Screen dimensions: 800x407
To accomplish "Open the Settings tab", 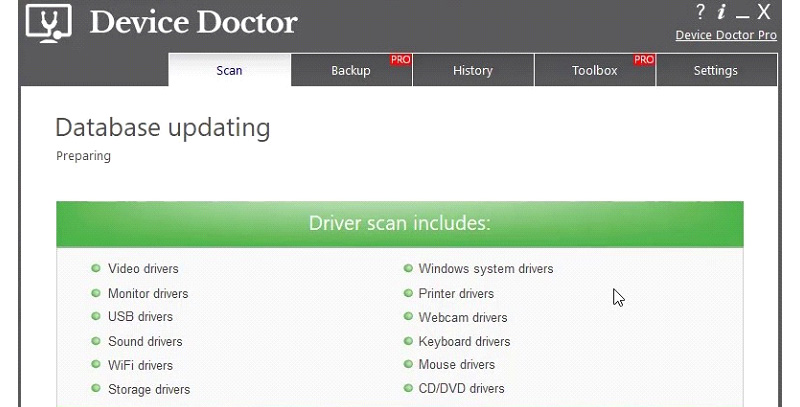I will (716, 70).
